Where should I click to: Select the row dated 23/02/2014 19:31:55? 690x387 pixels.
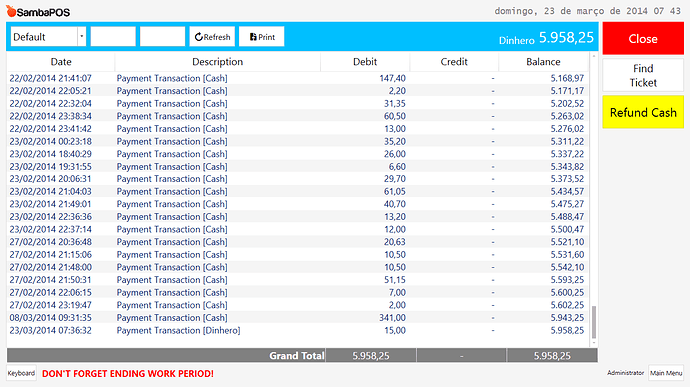(297, 166)
